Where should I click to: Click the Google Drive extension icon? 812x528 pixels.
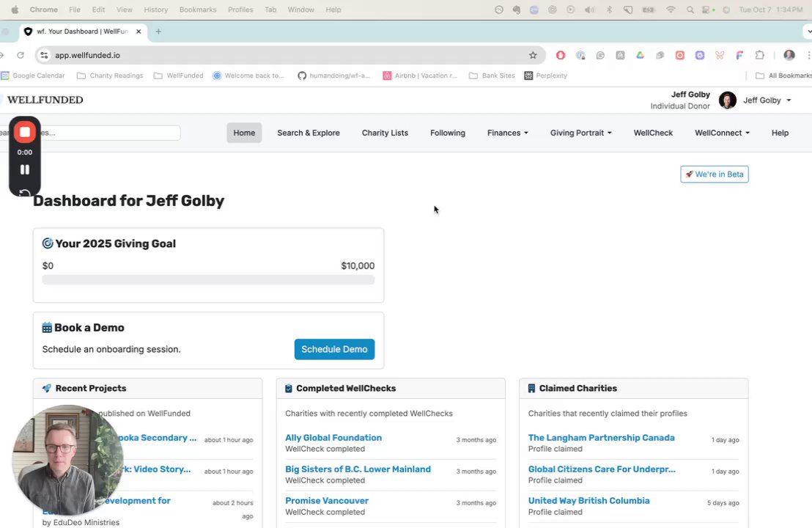[640, 55]
